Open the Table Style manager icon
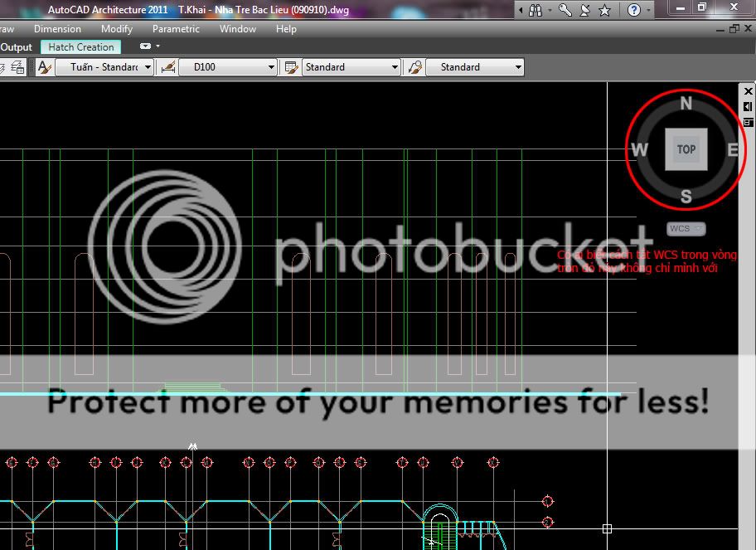Image resolution: width=756 pixels, height=550 pixels. [291, 67]
